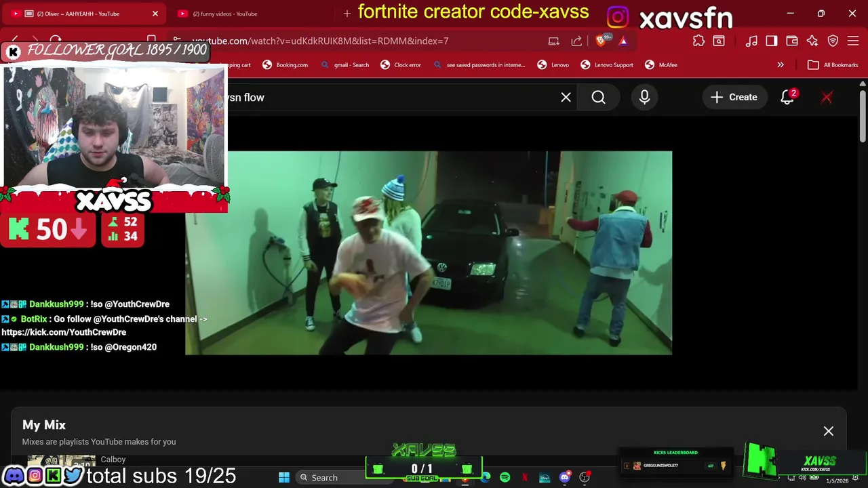Click the share page icon in address bar
The height and width of the screenshot is (488, 868).
[576, 41]
